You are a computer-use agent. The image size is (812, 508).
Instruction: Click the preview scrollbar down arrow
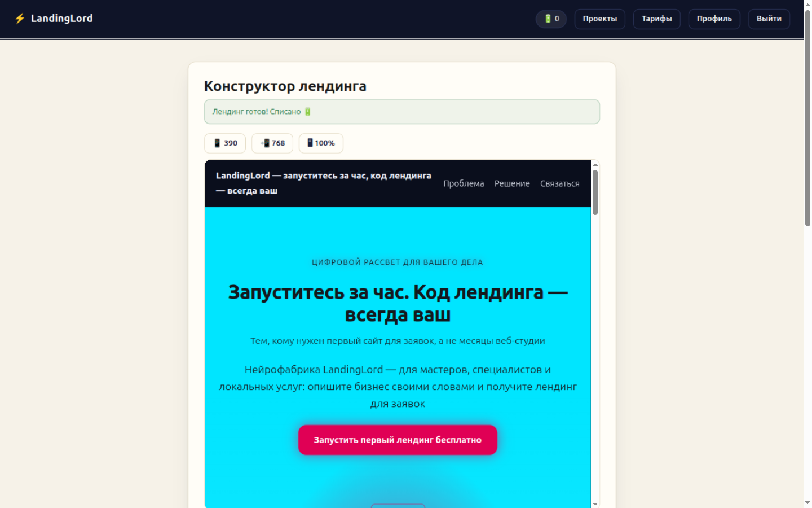coord(595,503)
